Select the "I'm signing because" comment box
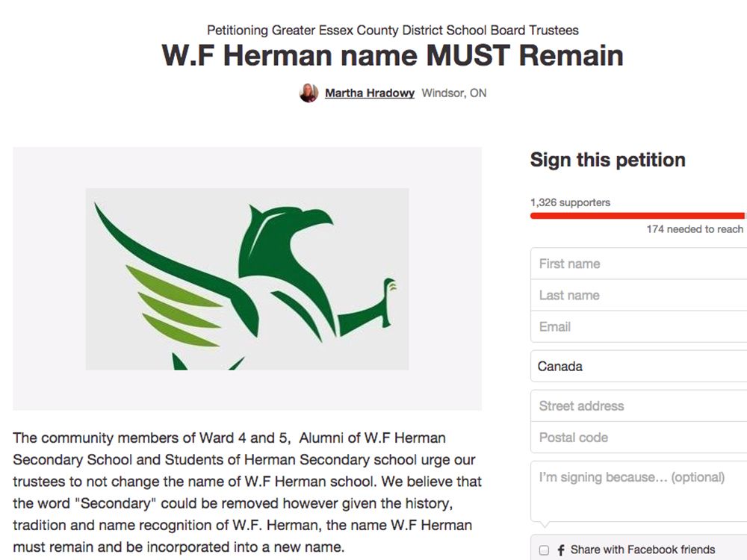Screen dimensions: 747x560 coord(636,489)
